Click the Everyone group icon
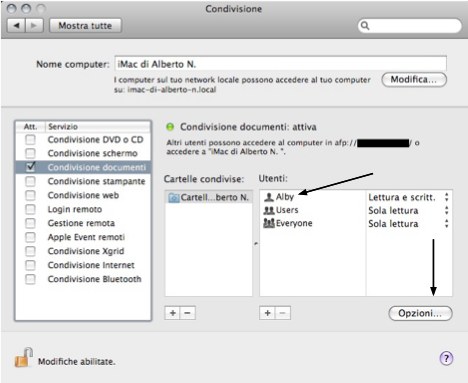Screen dimensions: 468x383 [x=269, y=223]
